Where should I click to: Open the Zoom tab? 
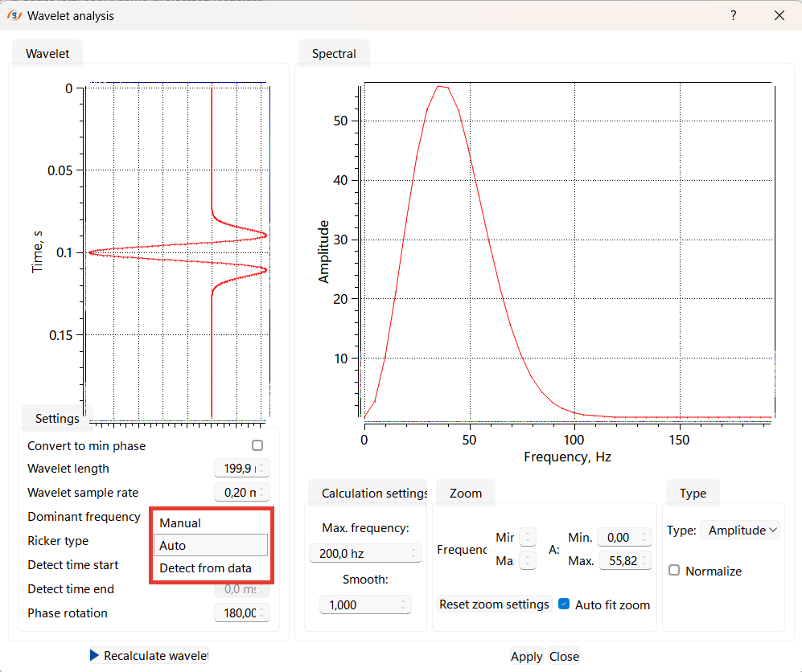pos(465,493)
